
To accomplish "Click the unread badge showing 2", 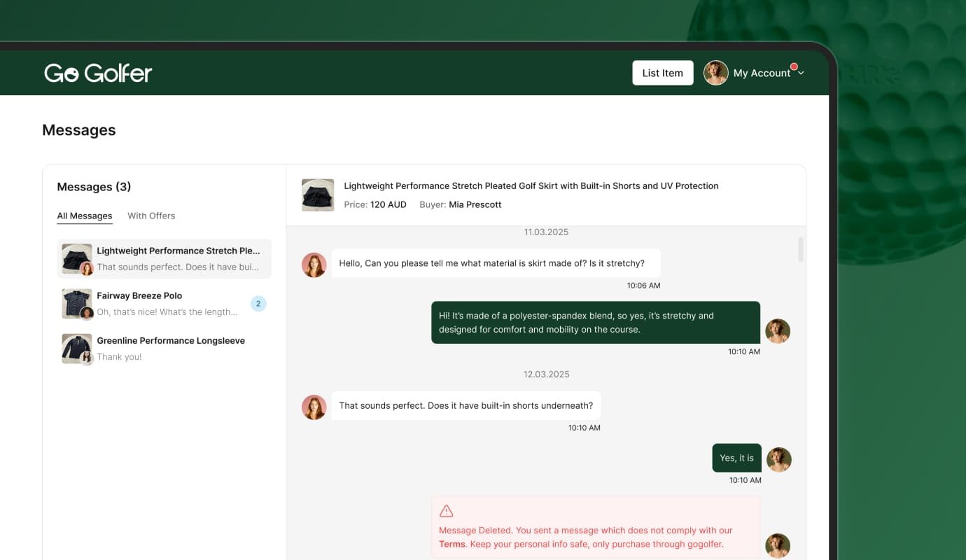I will tap(258, 304).
